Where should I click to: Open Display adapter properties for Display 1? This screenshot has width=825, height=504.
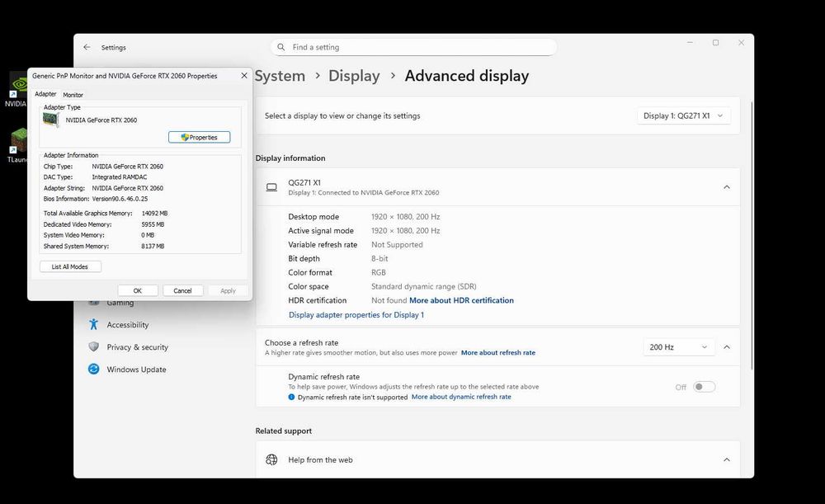coord(356,314)
